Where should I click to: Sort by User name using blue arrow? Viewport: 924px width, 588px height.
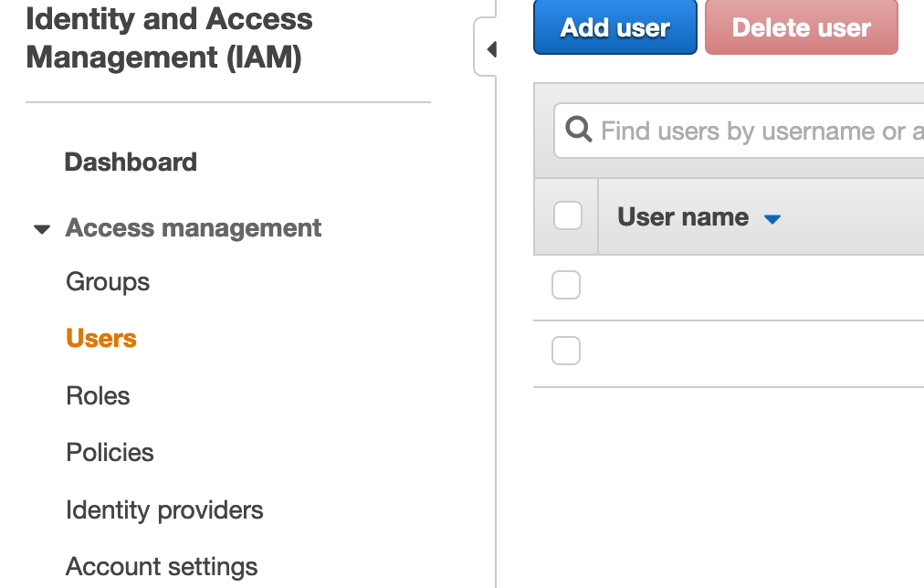tap(772, 219)
